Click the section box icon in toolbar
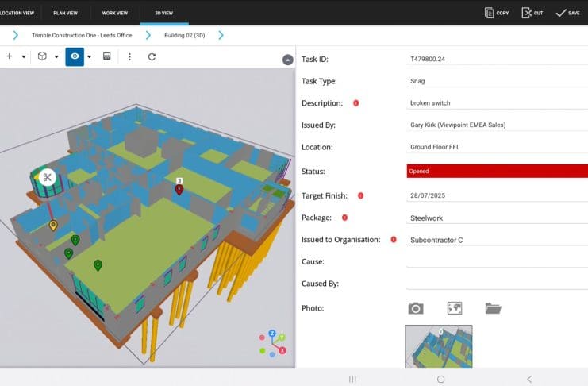 pos(107,57)
